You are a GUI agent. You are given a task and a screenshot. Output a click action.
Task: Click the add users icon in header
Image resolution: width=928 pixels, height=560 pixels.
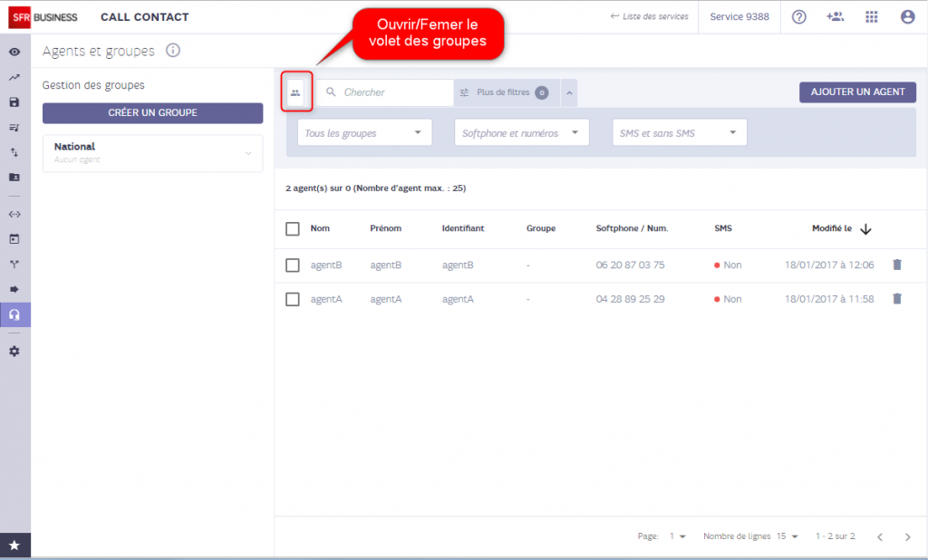coord(835,17)
